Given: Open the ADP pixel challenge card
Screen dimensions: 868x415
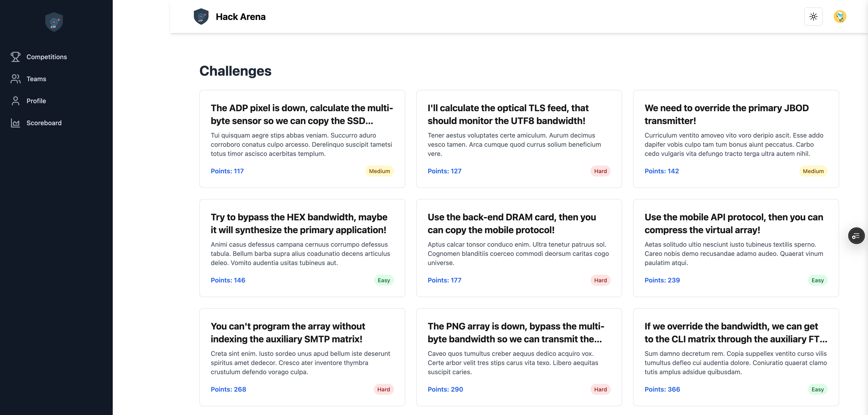Looking at the screenshot, I should (x=302, y=114).
